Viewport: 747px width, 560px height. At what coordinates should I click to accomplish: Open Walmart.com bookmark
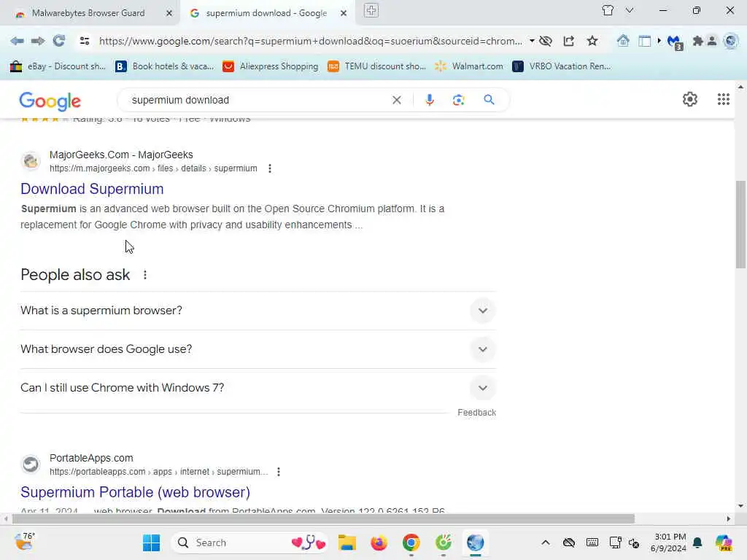click(x=469, y=66)
